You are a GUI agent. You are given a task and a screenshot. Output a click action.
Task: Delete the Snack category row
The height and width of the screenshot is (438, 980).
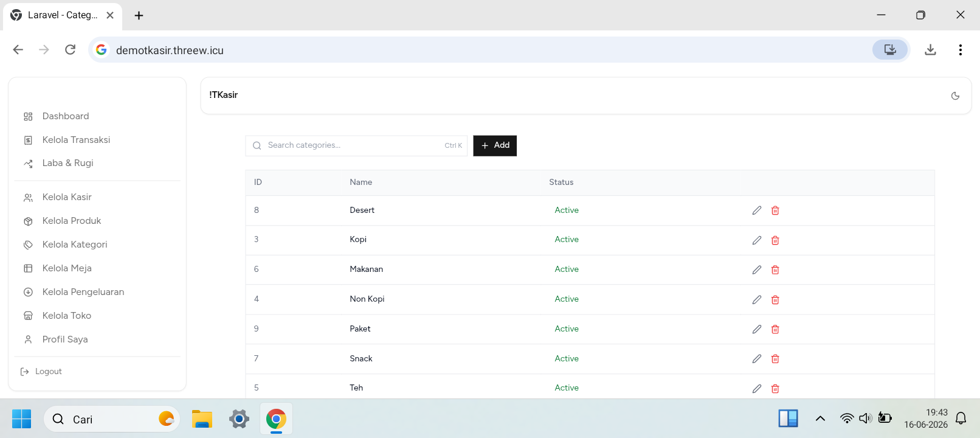coord(775,359)
